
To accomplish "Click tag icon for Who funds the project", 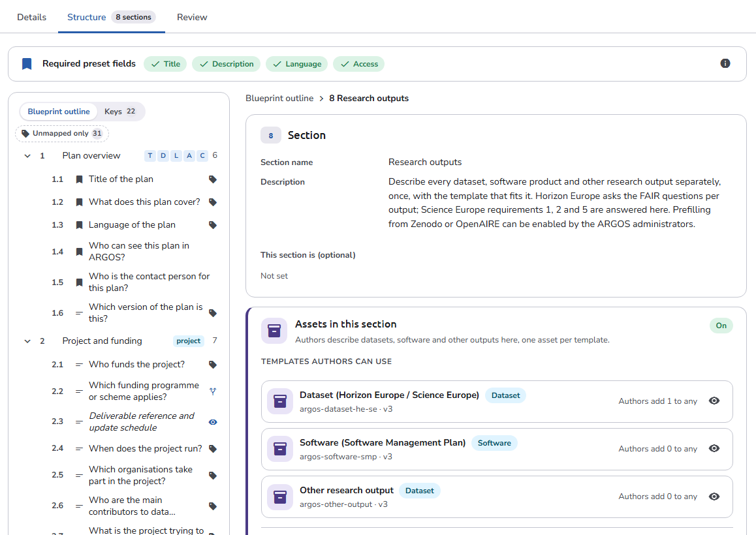I will (213, 365).
